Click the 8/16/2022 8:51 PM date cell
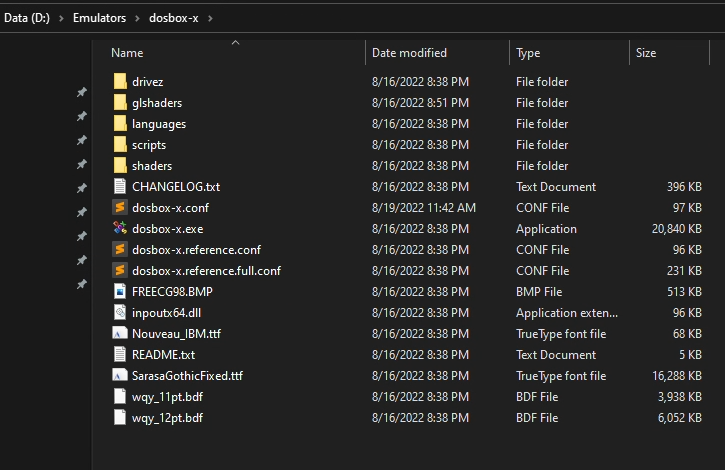The height and width of the screenshot is (470, 725). coord(420,103)
